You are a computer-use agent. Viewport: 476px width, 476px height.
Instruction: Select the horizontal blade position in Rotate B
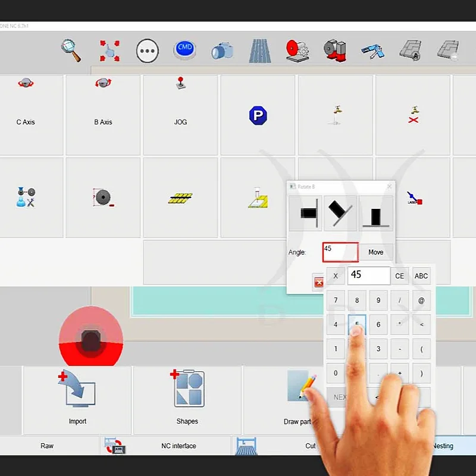[305, 214]
